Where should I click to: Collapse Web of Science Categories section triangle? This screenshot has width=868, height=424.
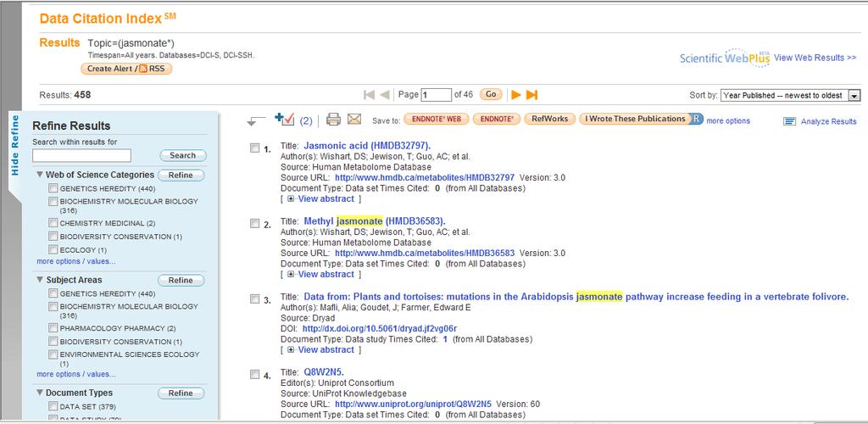(x=40, y=175)
